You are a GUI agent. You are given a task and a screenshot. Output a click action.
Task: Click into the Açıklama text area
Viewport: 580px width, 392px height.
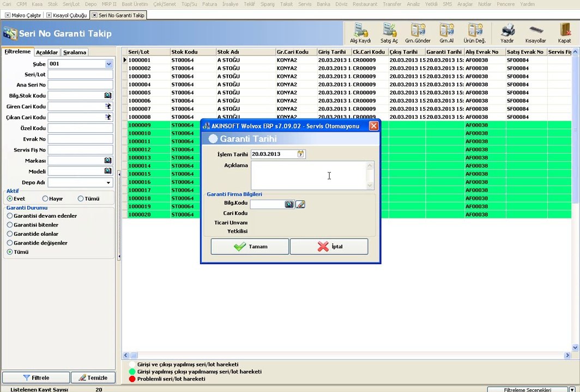(309, 175)
